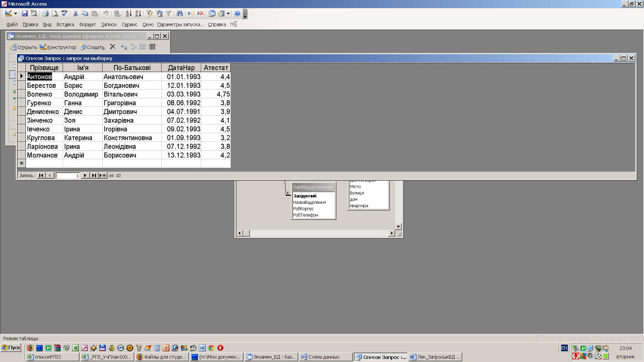
Task: Expand the toolbar options chevron
Action: [245, 14]
